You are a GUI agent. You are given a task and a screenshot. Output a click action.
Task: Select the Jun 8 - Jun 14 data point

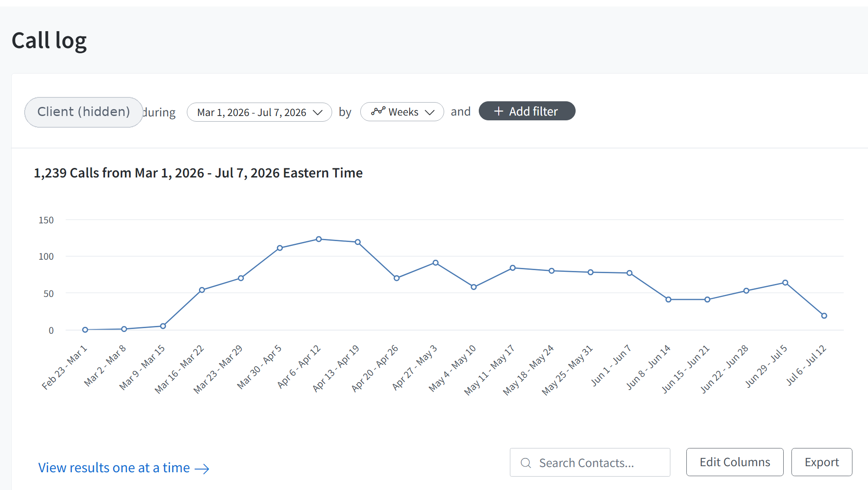click(668, 300)
